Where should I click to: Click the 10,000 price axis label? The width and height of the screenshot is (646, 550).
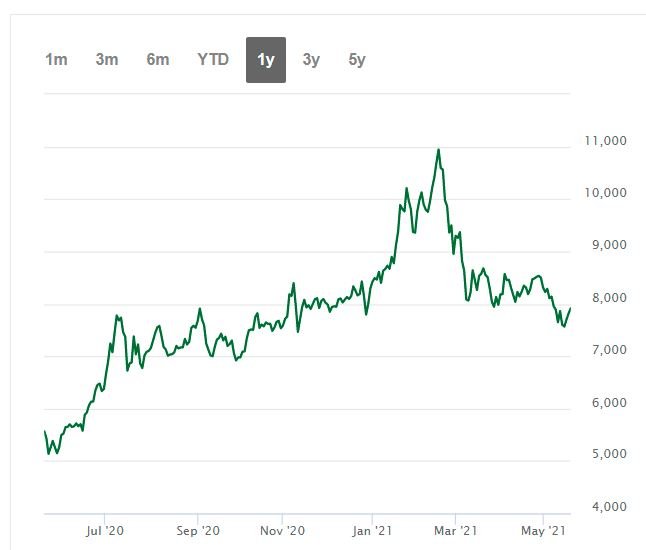pos(605,192)
